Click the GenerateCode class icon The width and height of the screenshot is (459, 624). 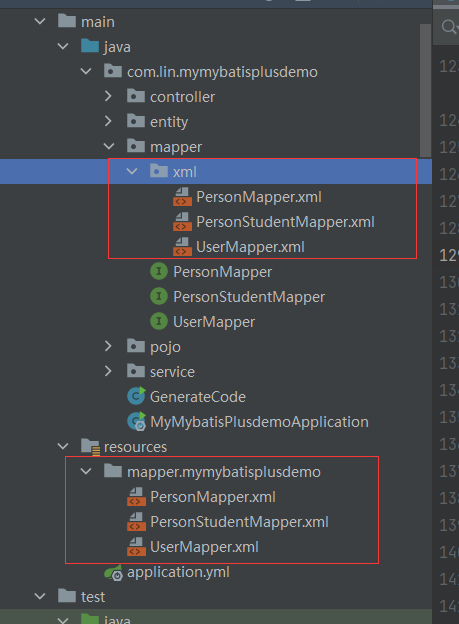tap(136, 396)
